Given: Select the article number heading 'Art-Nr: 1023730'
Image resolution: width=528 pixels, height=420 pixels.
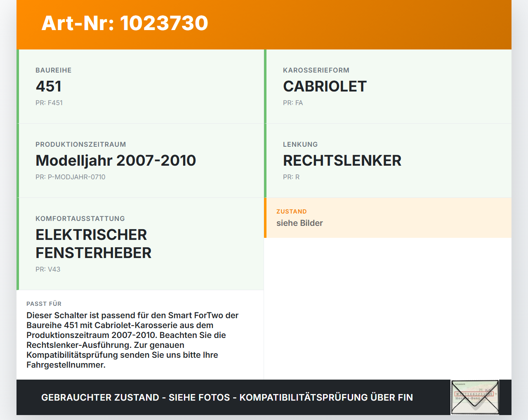Looking at the screenshot, I should point(125,23).
